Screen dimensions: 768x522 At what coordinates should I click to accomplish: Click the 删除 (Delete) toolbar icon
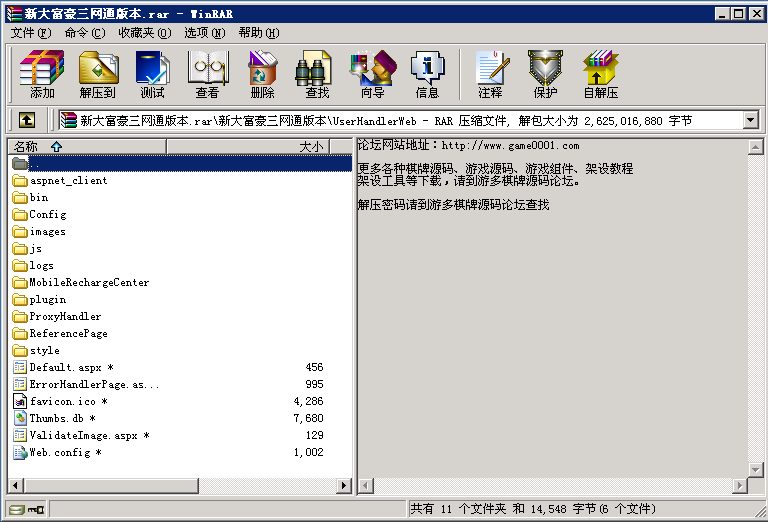[x=262, y=74]
